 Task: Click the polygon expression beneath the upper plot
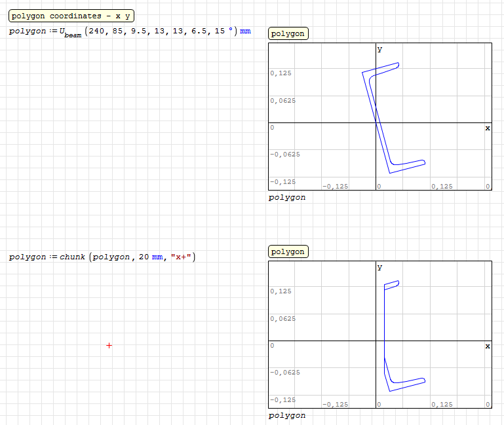coord(287,197)
